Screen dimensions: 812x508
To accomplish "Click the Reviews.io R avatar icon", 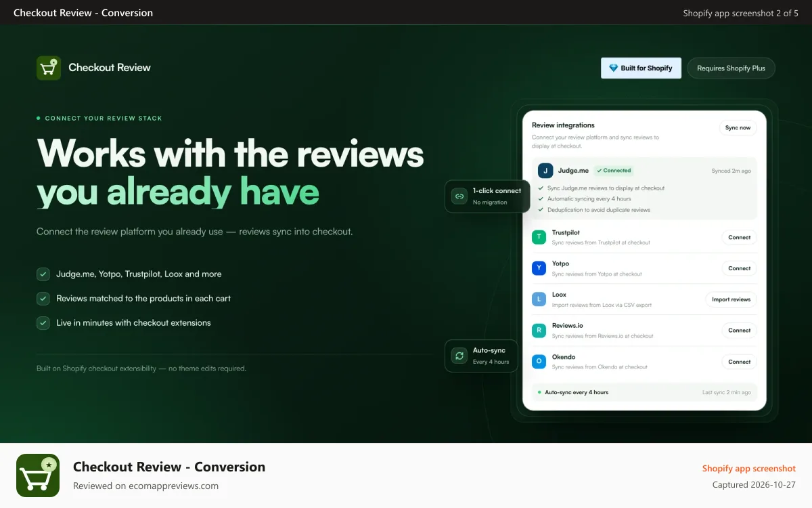I will click(x=539, y=331).
